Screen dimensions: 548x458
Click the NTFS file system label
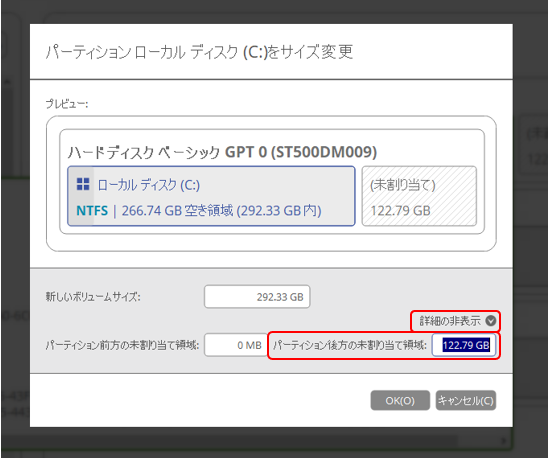click(x=92, y=211)
